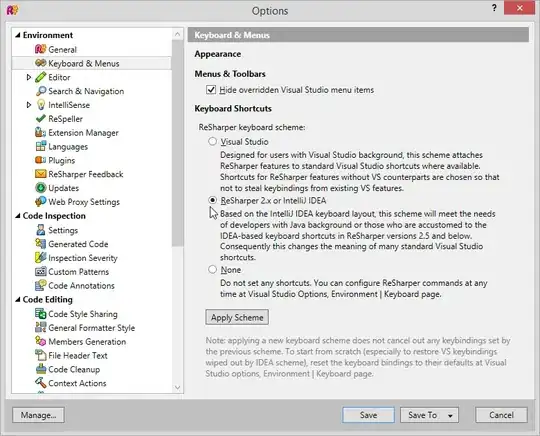Image resolution: width=540 pixels, height=436 pixels.
Task: Collapse the Code Inspection section
Action: (x=18, y=216)
